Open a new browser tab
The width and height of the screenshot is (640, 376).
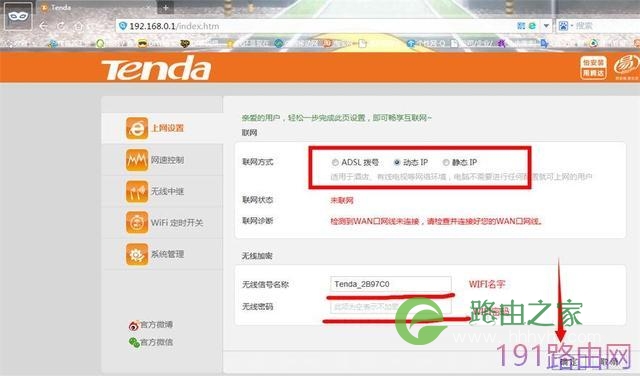pyautogui.click(x=166, y=7)
